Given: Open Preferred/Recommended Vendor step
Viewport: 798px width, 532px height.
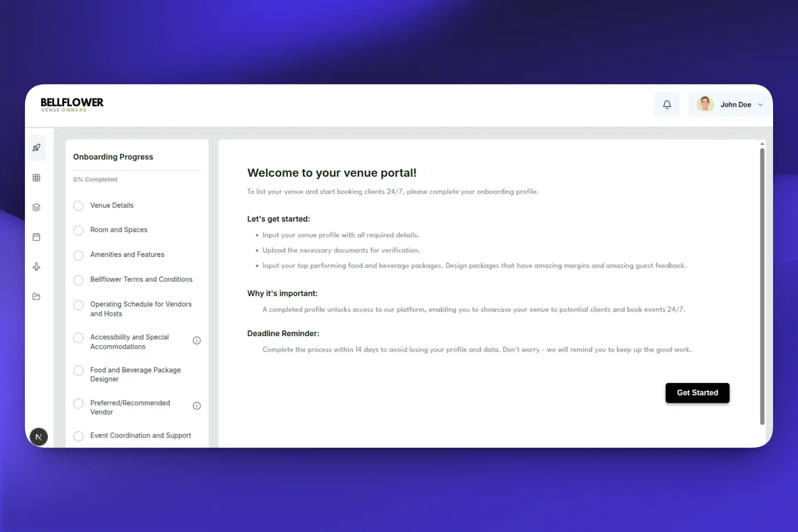Looking at the screenshot, I should point(130,407).
